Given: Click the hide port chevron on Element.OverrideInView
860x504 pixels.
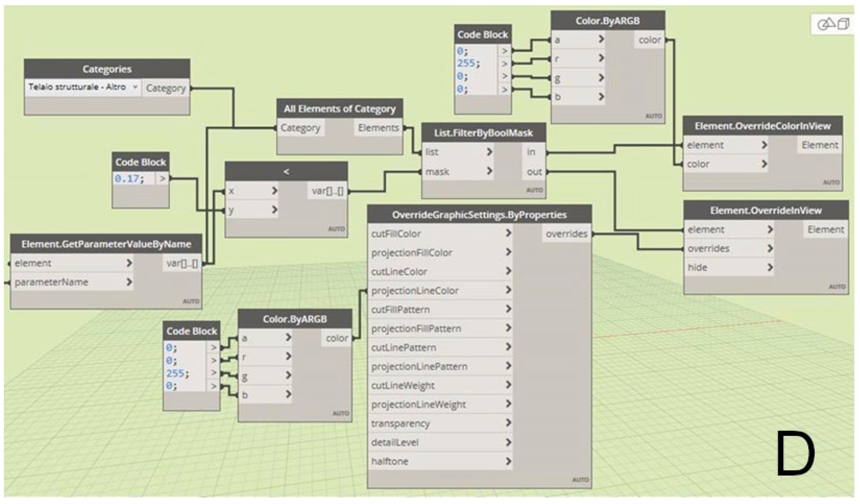Looking at the screenshot, I should [770, 267].
